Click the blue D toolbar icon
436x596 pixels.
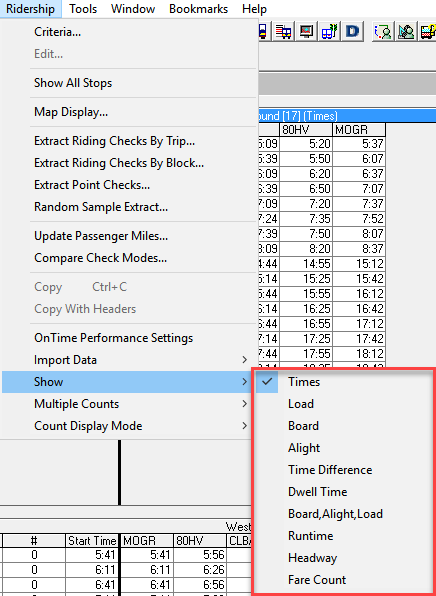coord(352,32)
